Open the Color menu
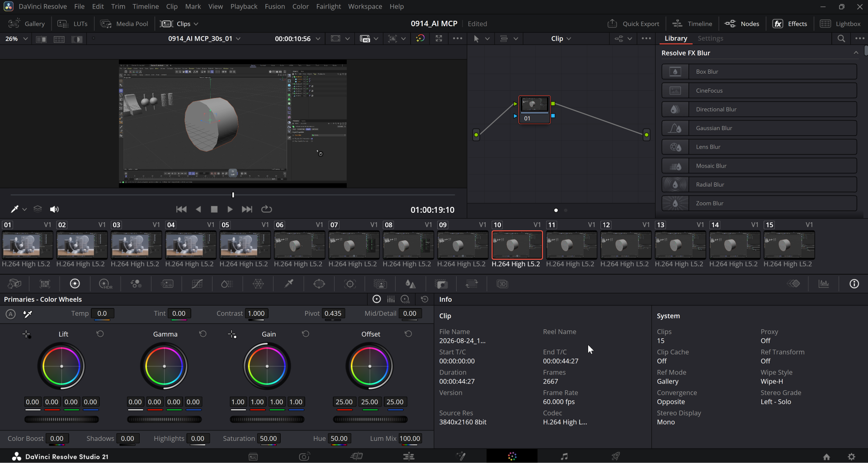Screen dimensions: 868x463 click(x=301, y=6)
